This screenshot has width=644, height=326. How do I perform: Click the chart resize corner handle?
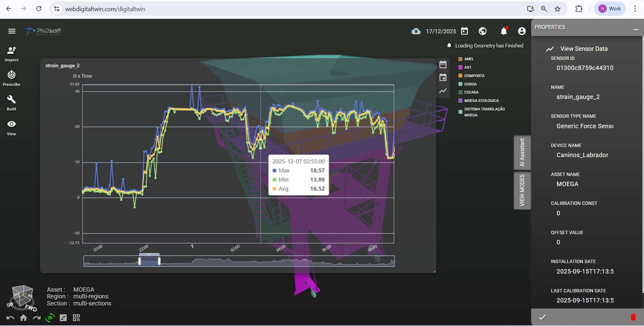tap(434, 271)
